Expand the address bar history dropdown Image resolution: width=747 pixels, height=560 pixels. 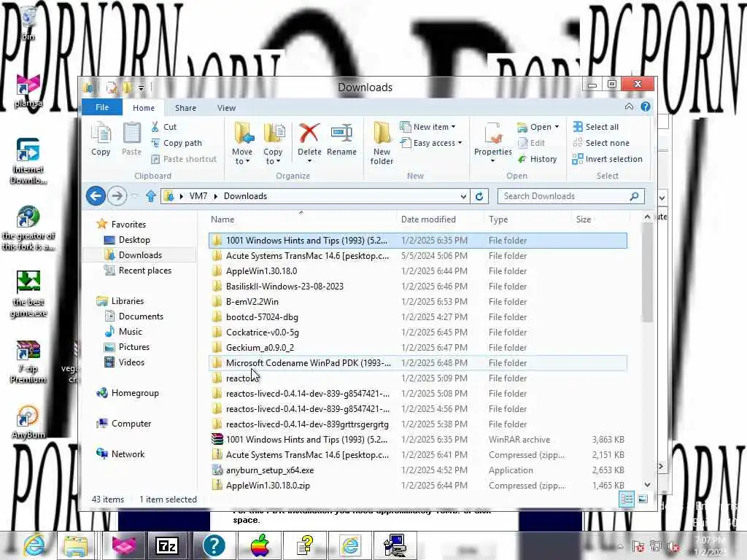pyautogui.click(x=463, y=196)
